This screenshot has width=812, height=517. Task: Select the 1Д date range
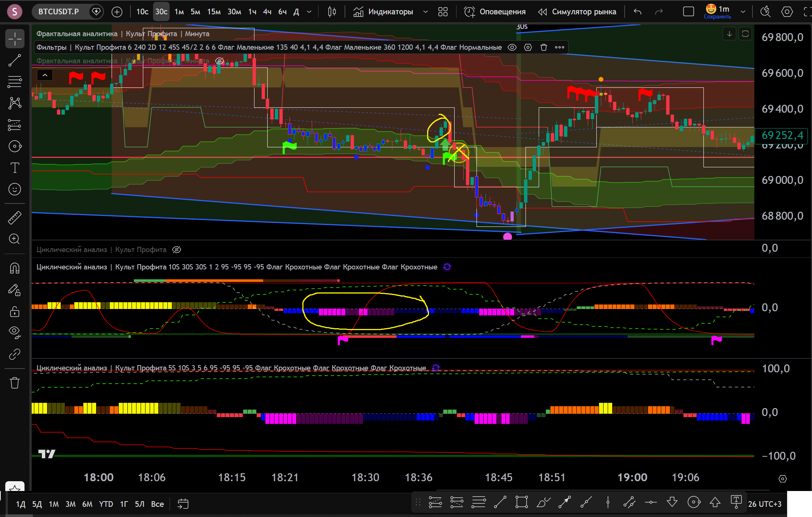[x=20, y=504]
